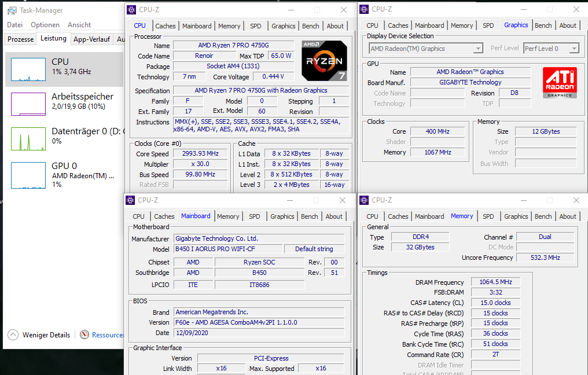Viewport: 588px width, 375px height.
Task: Open Caches tab in the top-left CPU window
Action: [x=166, y=26]
